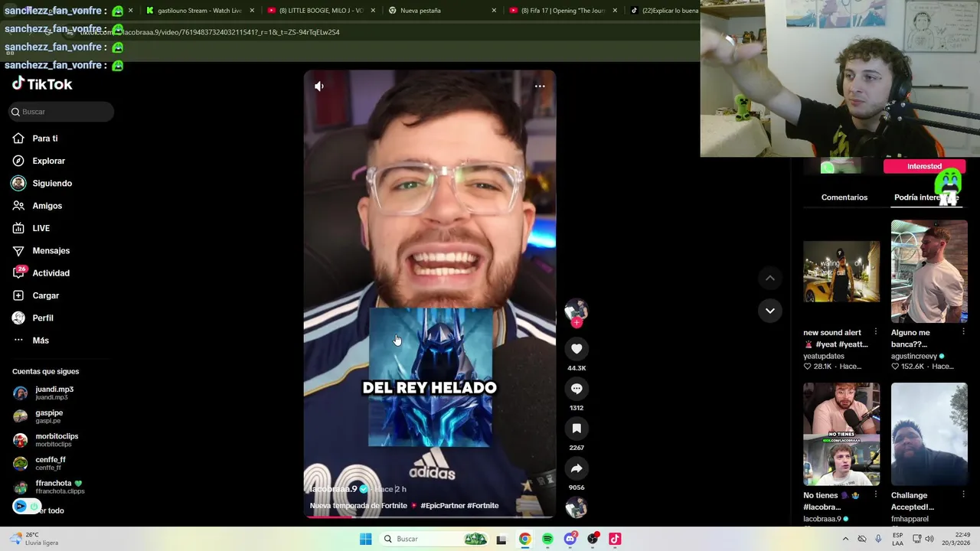Click the pink Interested button

(x=924, y=166)
